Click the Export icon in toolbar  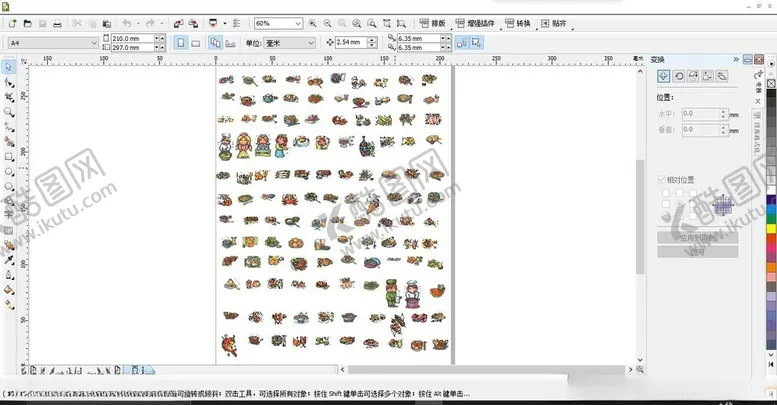pyautogui.click(x=193, y=23)
